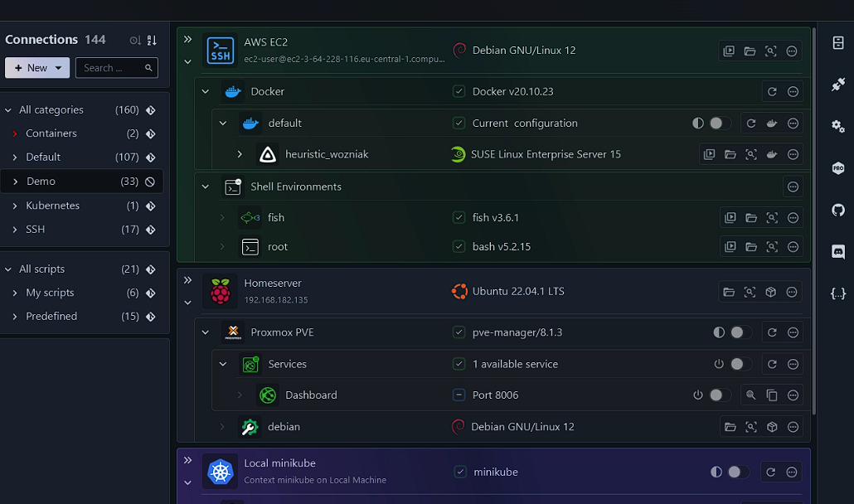Click the Docker v20.10.23 status checkbox

[459, 91]
